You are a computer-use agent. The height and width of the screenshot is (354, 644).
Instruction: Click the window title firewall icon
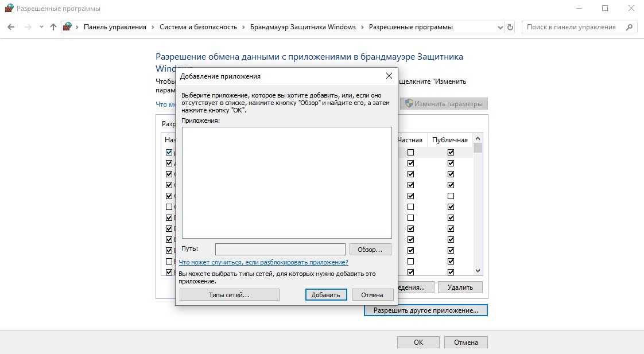tap(9, 8)
